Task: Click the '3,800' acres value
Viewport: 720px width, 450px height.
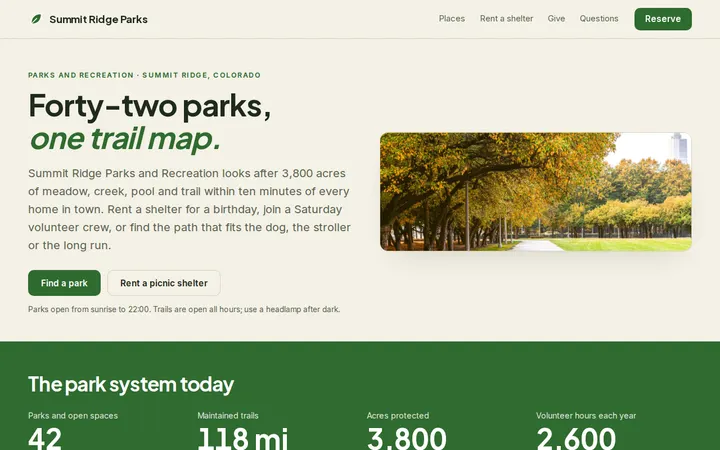Action: [406, 439]
